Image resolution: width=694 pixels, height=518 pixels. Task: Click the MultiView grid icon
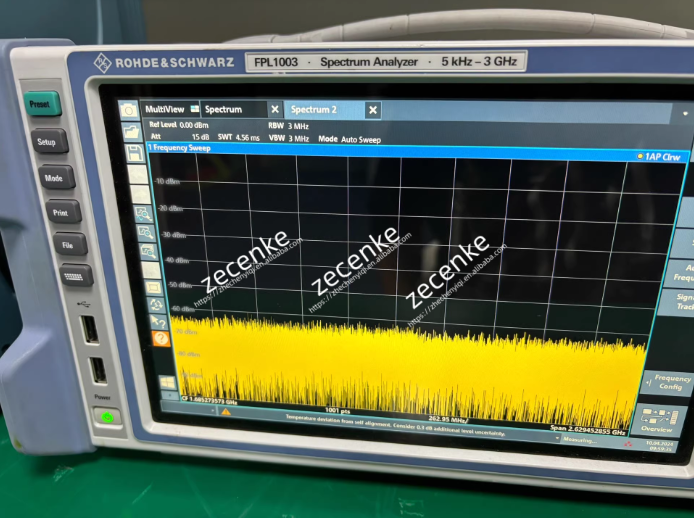(x=194, y=108)
